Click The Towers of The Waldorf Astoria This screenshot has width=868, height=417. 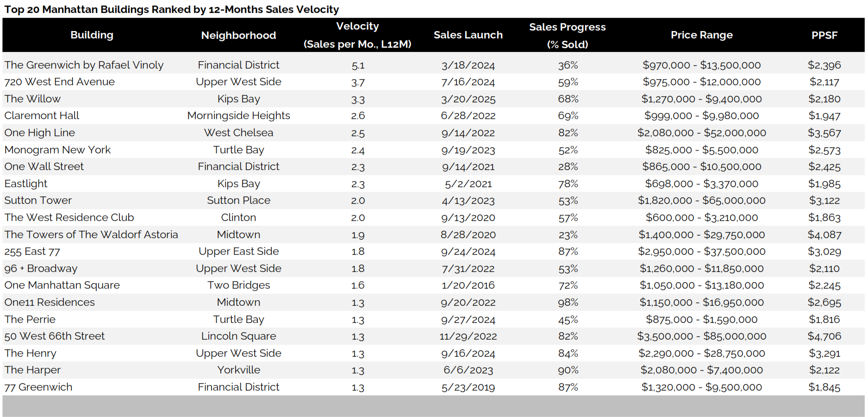pos(91,234)
